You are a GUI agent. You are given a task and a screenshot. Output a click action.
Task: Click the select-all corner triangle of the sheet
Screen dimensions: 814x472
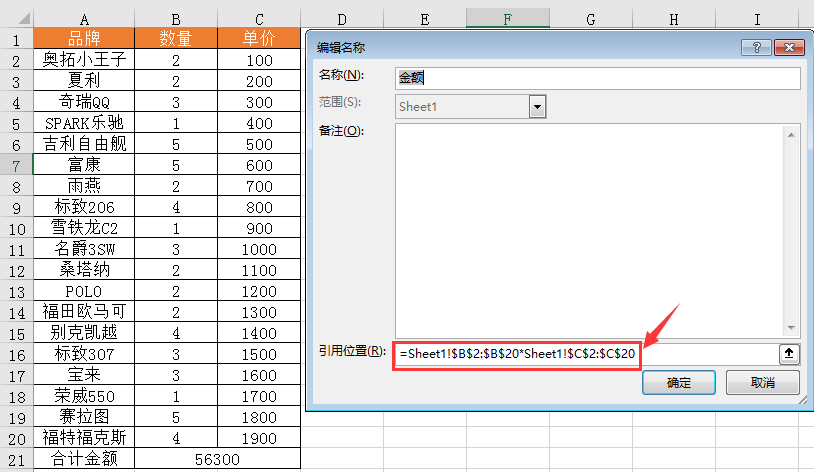24,19
